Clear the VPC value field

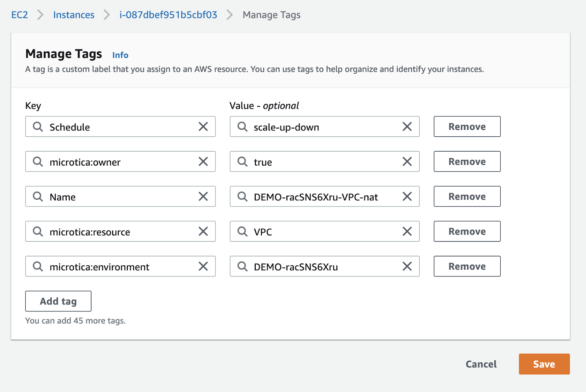pos(407,232)
